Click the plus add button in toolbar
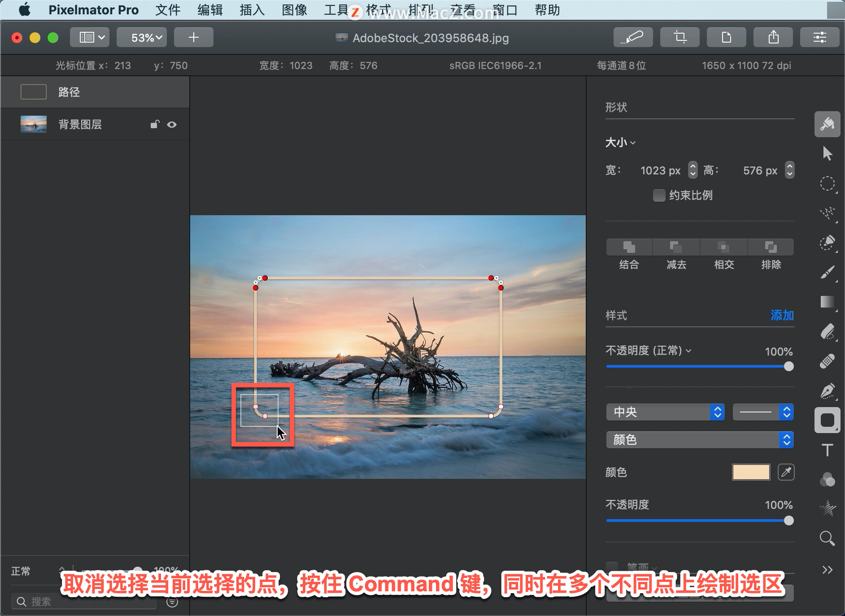Viewport: 845px width, 616px height. pos(193,37)
